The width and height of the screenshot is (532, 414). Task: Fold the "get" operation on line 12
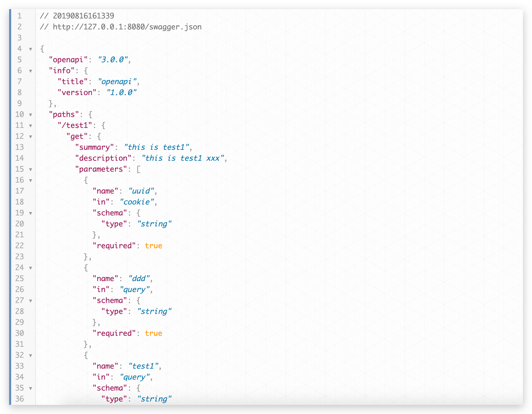coord(31,137)
